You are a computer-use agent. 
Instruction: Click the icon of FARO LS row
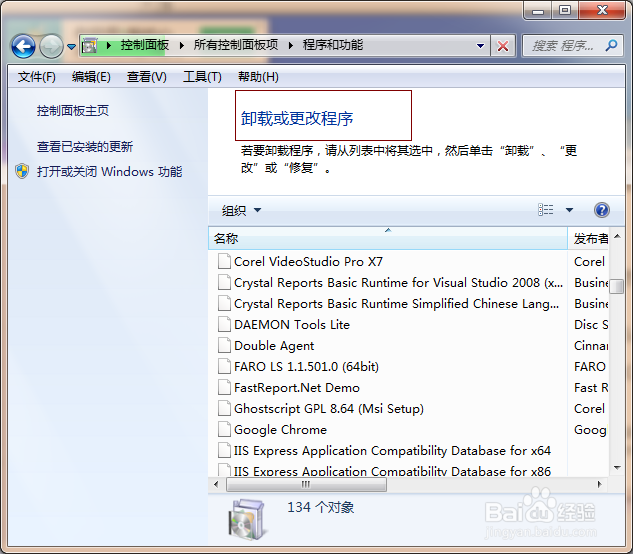click(x=224, y=366)
